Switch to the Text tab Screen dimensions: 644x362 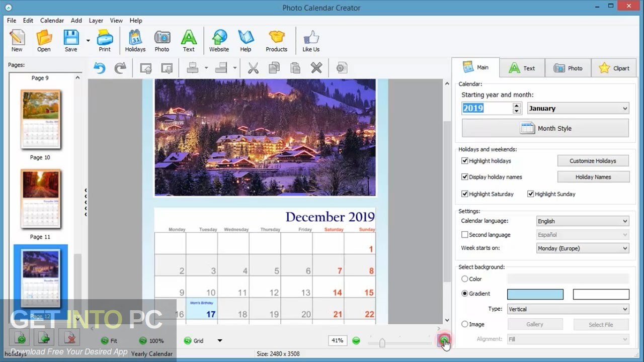[x=522, y=68]
